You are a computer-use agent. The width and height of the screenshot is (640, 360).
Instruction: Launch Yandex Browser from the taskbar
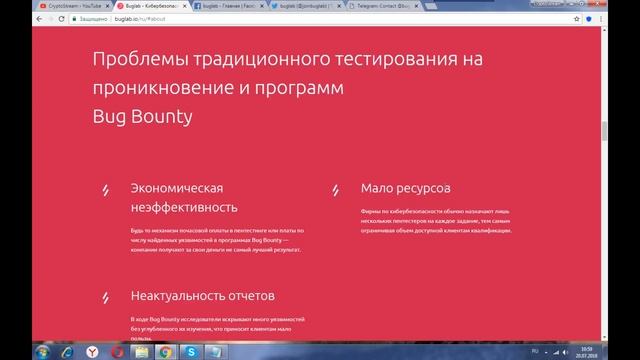pyautogui.click(x=92, y=352)
